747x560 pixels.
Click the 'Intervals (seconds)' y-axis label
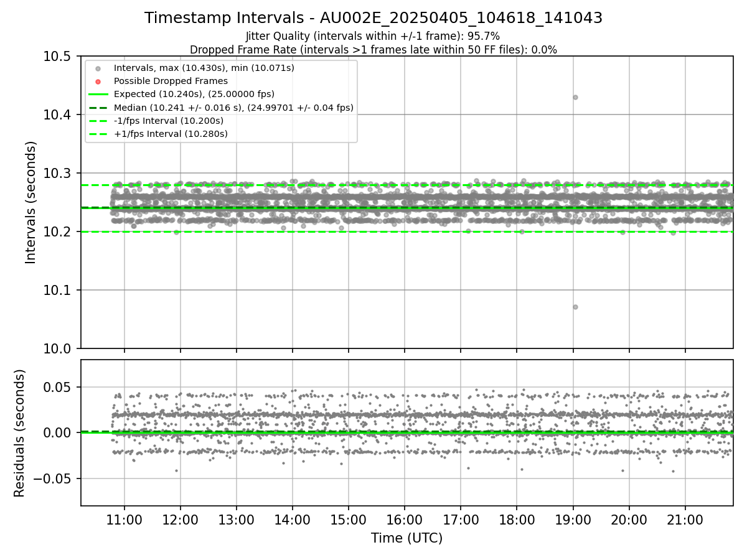(x=31, y=202)
